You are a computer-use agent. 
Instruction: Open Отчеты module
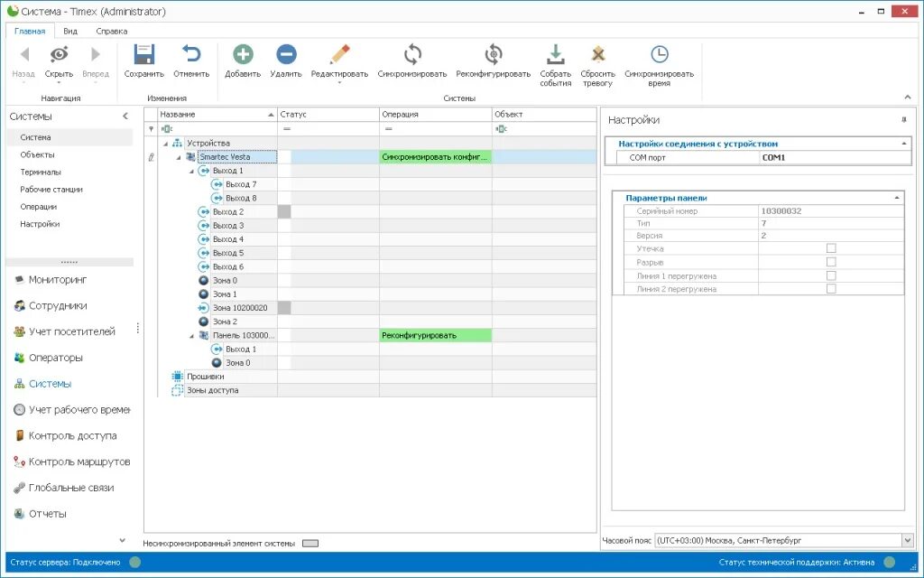[47, 513]
